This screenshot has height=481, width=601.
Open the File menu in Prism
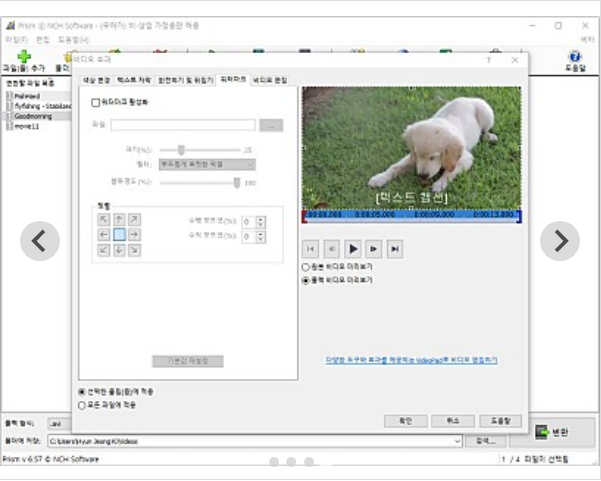(x=16, y=39)
